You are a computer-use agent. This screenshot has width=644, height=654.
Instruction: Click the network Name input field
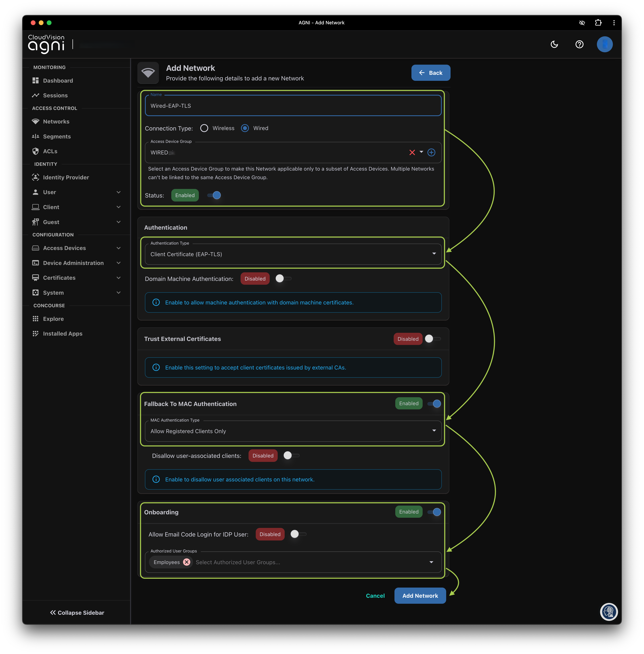(293, 106)
